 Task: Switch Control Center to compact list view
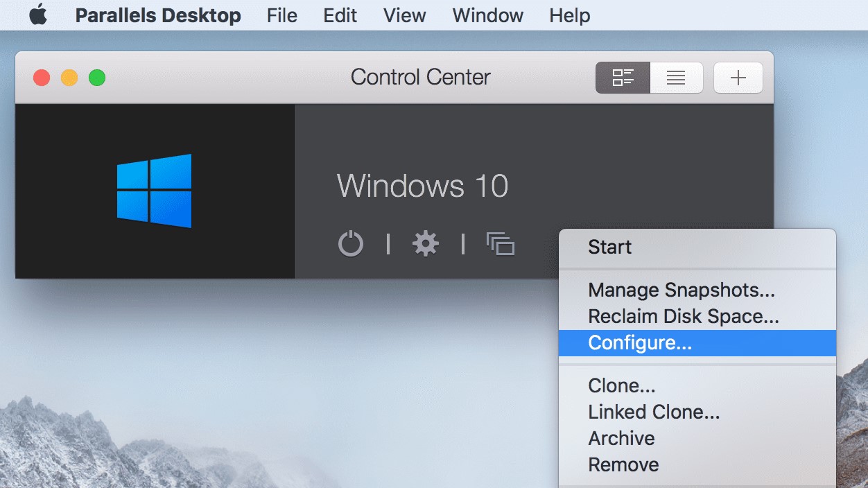676,78
